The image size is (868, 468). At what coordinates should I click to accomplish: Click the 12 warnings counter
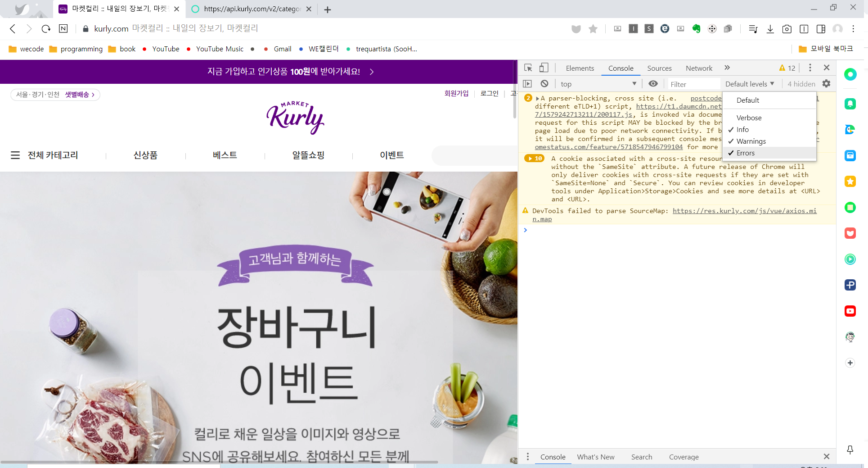(x=787, y=68)
